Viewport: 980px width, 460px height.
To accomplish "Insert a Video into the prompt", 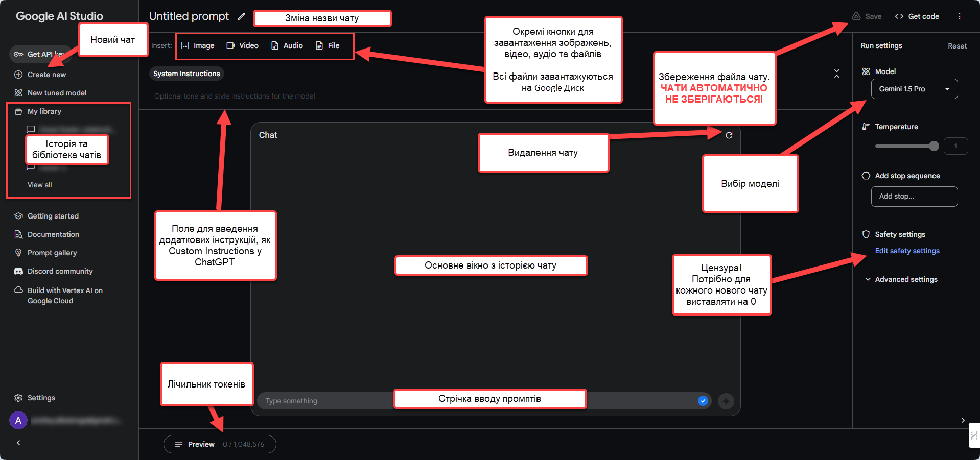I will click(x=242, y=45).
